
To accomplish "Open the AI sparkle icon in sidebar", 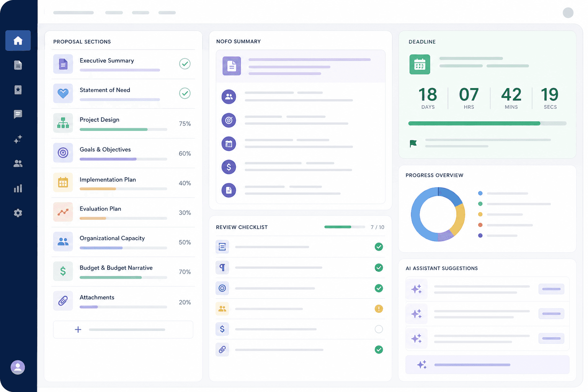I will click(18, 139).
